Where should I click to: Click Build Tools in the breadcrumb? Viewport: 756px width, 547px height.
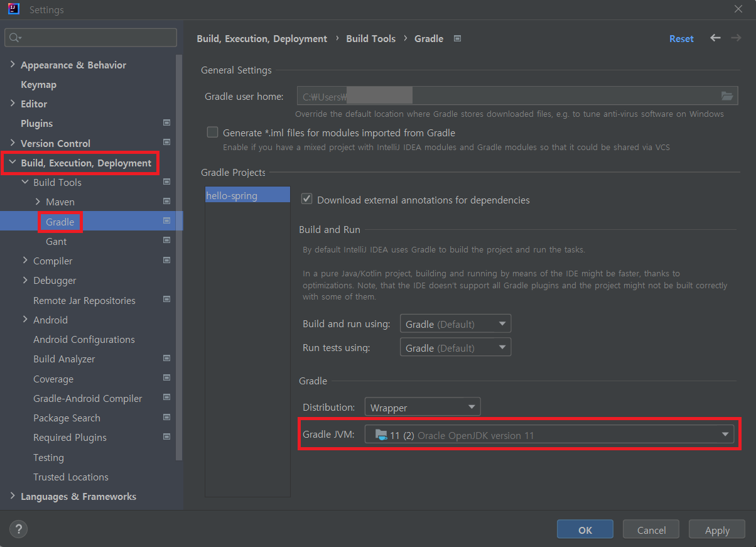(x=370, y=38)
